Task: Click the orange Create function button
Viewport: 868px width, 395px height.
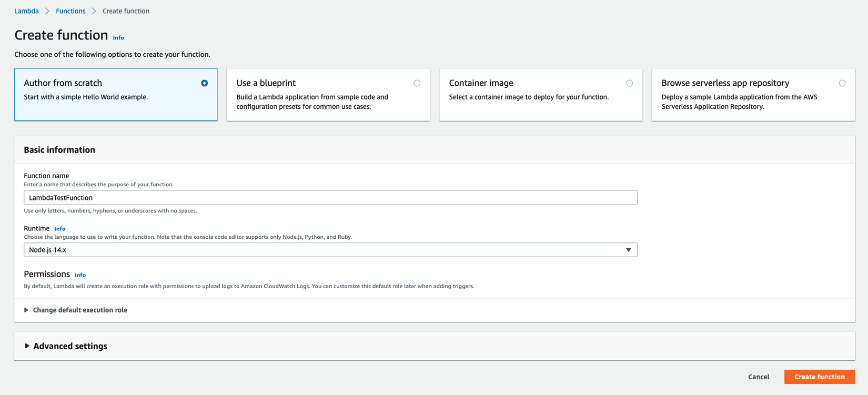Action: coord(819,377)
